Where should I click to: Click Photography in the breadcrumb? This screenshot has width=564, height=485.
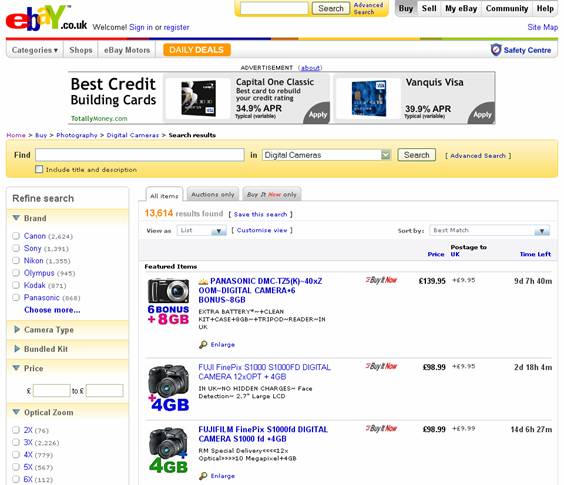click(x=77, y=135)
